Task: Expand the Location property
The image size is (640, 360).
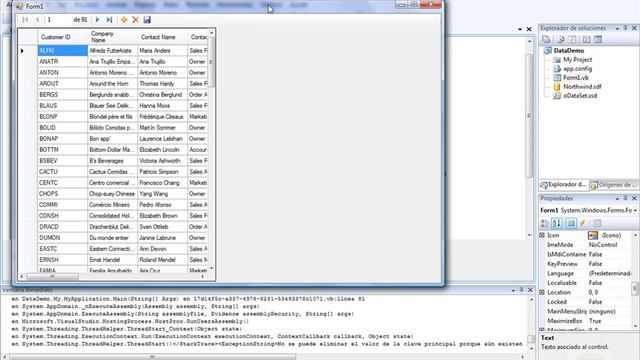Action: [x=542, y=292]
